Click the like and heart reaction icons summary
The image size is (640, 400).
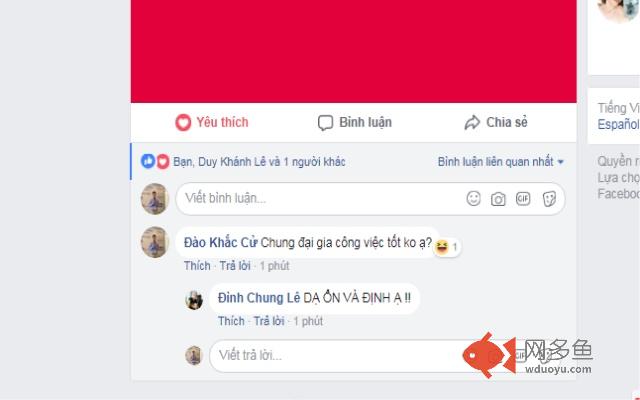[155, 162]
